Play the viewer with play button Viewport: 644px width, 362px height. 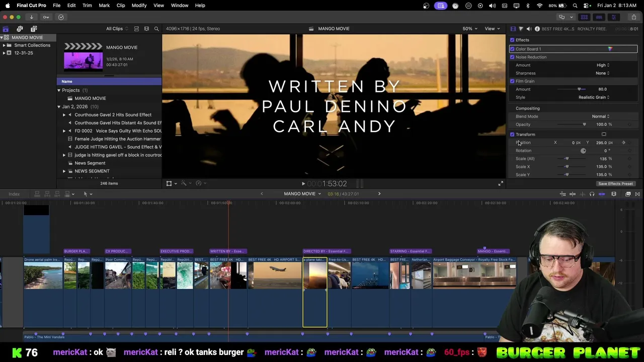pos(303,184)
